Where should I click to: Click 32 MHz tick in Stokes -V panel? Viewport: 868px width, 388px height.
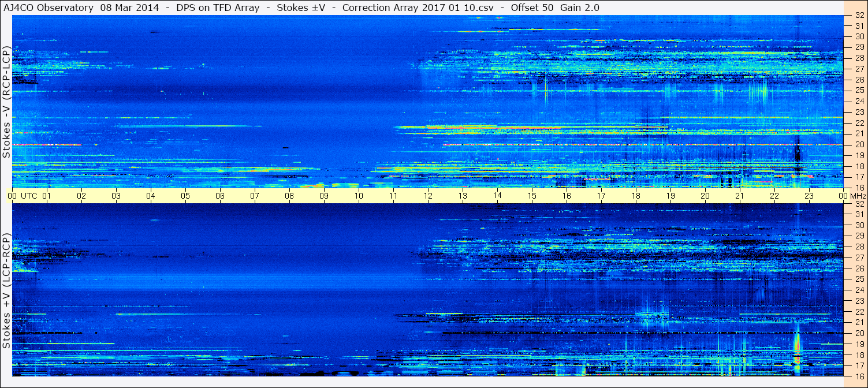coord(859,16)
